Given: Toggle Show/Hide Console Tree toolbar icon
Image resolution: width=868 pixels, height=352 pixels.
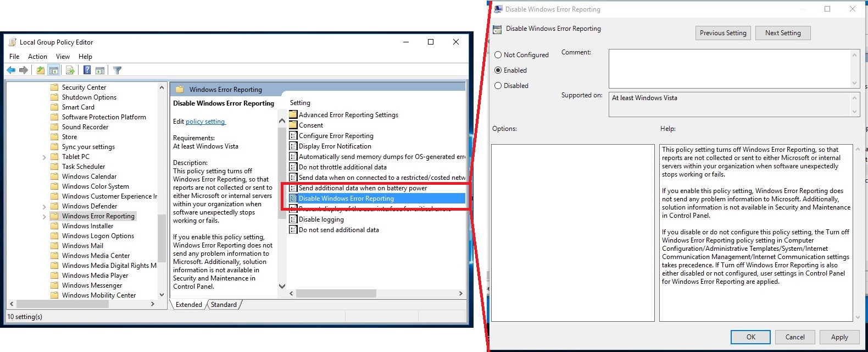Looking at the screenshot, I should coord(54,70).
